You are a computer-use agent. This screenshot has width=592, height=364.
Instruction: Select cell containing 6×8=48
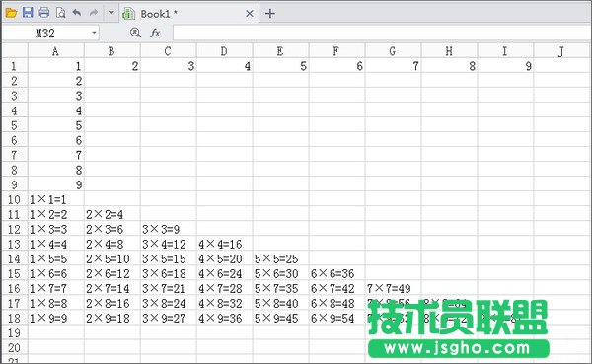click(x=336, y=303)
